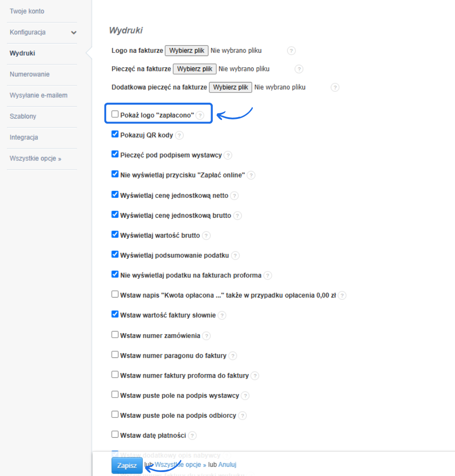Disable Wyświetlaj cenę jednostkową netto
This screenshot has width=455, height=476.
(x=115, y=195)
